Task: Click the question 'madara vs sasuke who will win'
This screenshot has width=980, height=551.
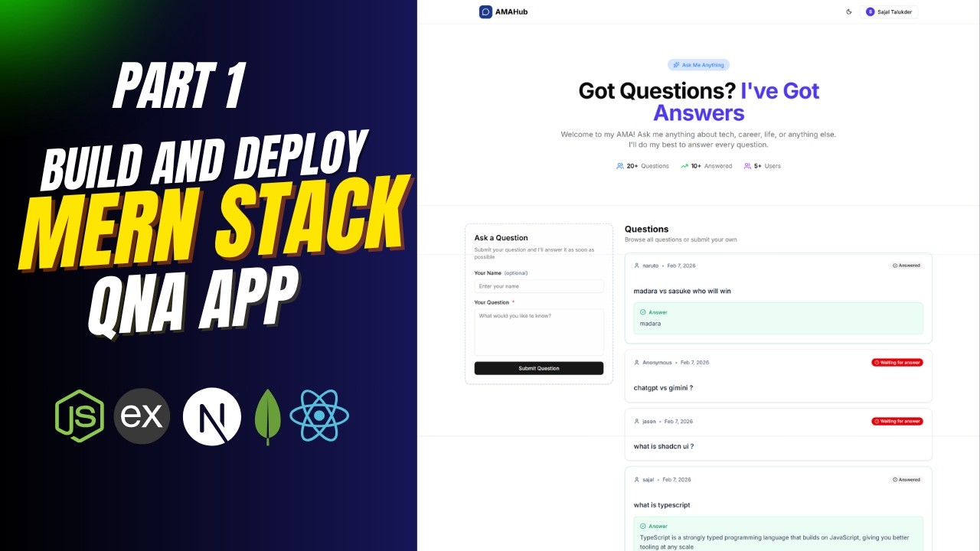Action: 682,291
